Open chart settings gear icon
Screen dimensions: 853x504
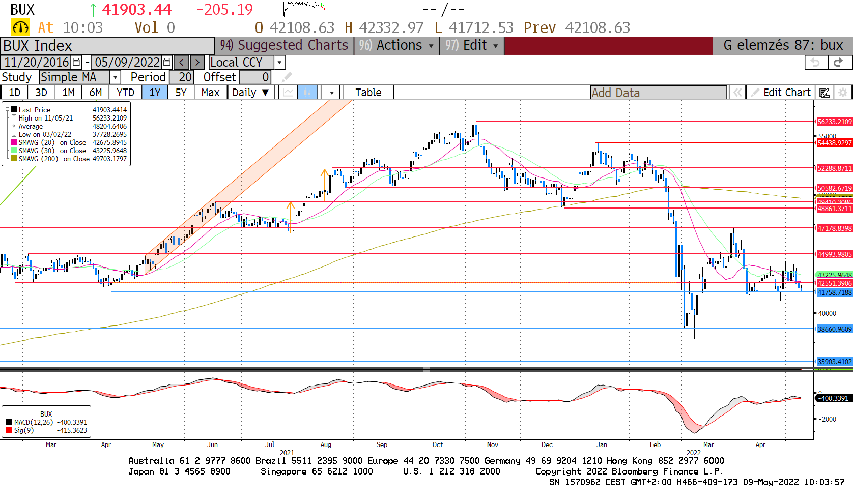[843, 93]
